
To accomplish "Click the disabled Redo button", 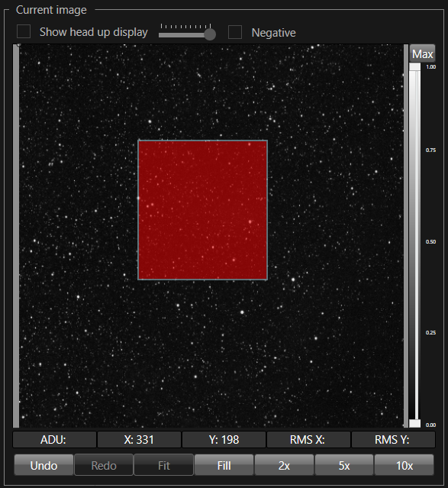I will pyautogui.click(x=104, y=465).
